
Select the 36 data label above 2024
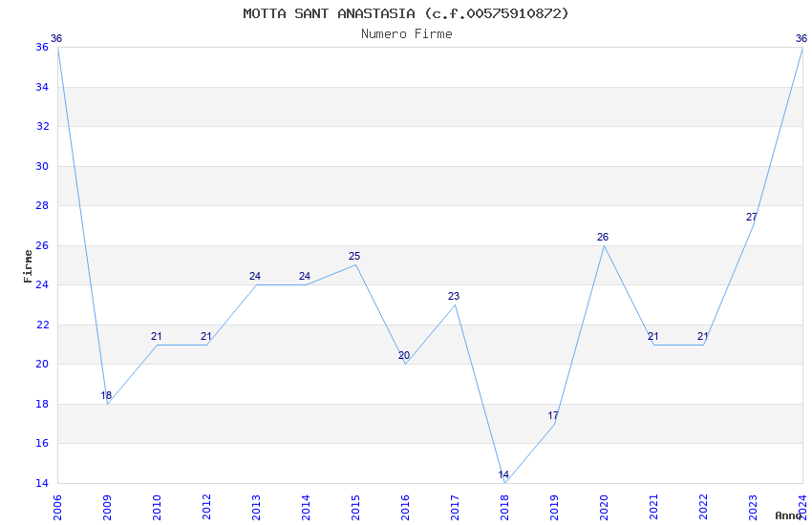[801, 38]
